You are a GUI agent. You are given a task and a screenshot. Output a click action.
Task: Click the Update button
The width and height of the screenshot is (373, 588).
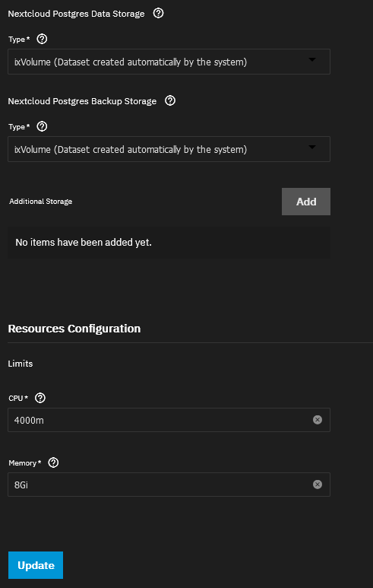[36, 565]
